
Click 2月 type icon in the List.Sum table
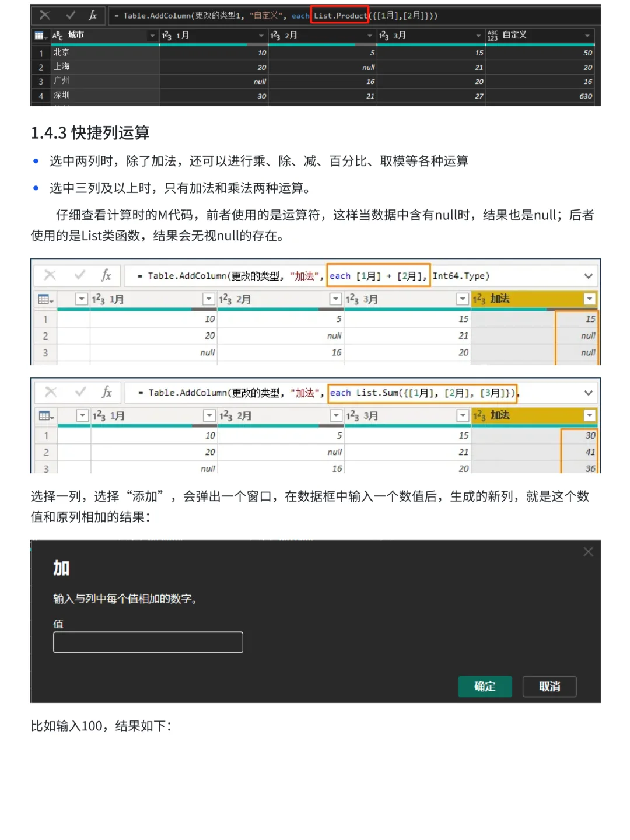(226, 416)
